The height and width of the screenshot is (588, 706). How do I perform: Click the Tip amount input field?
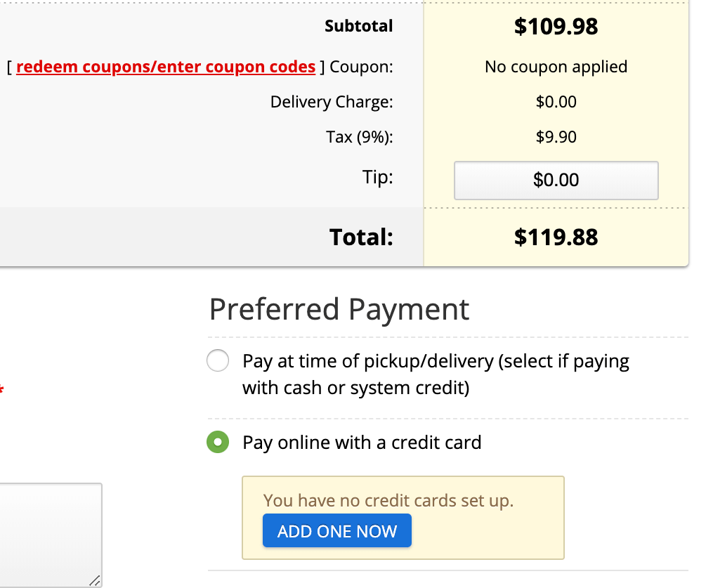[x=556, y=181]
